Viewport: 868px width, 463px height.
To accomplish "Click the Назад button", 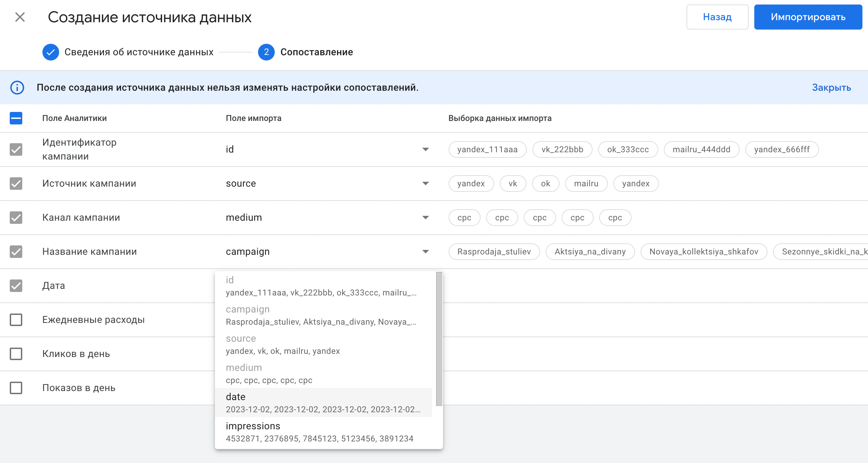I will pyautogui.click(x=717, y=17).
